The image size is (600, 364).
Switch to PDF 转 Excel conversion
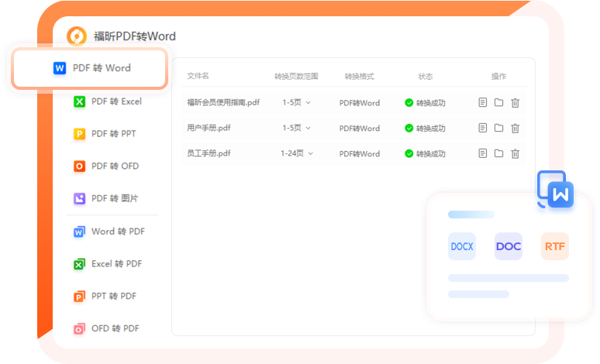(x=107, y=101)
